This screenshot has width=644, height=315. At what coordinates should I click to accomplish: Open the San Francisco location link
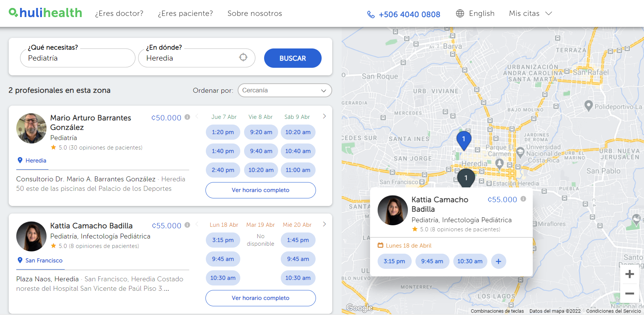(x=44, y=260)
